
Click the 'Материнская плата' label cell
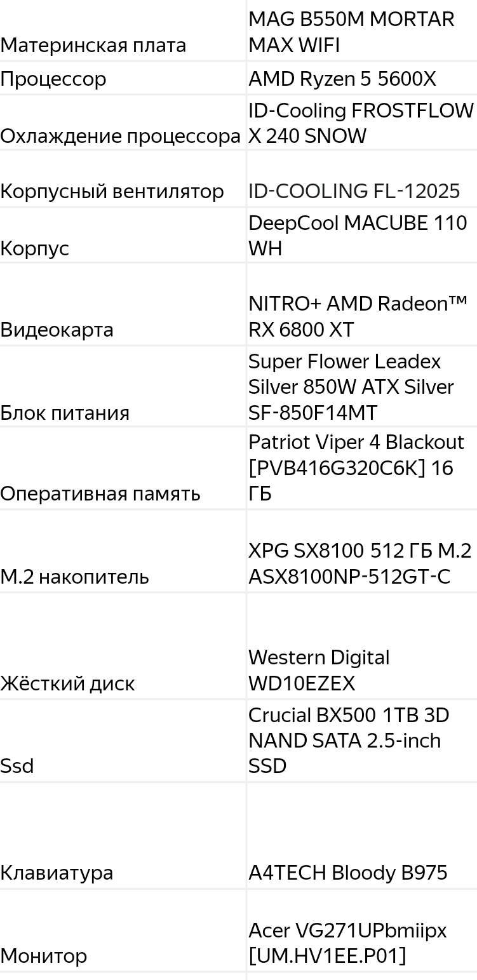(x=93, y=46)
